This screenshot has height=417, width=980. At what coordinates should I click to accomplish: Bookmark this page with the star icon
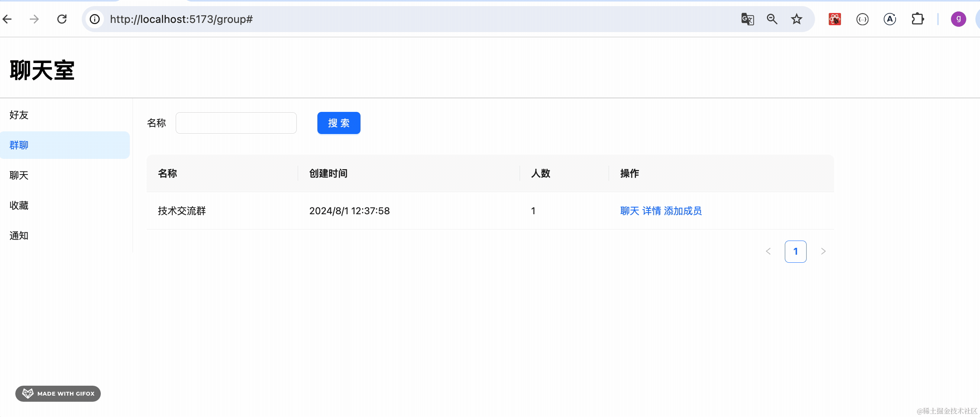click(796, 19)
